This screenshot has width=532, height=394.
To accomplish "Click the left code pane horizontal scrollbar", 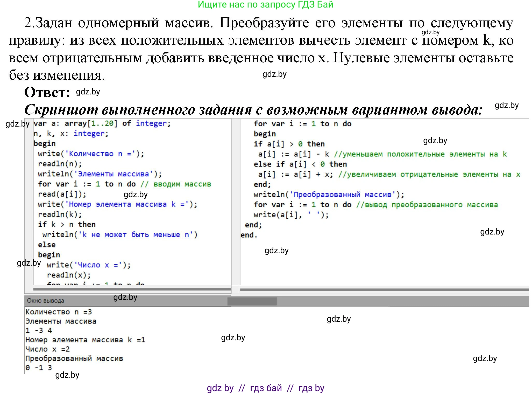I will (x=132, y=289).
